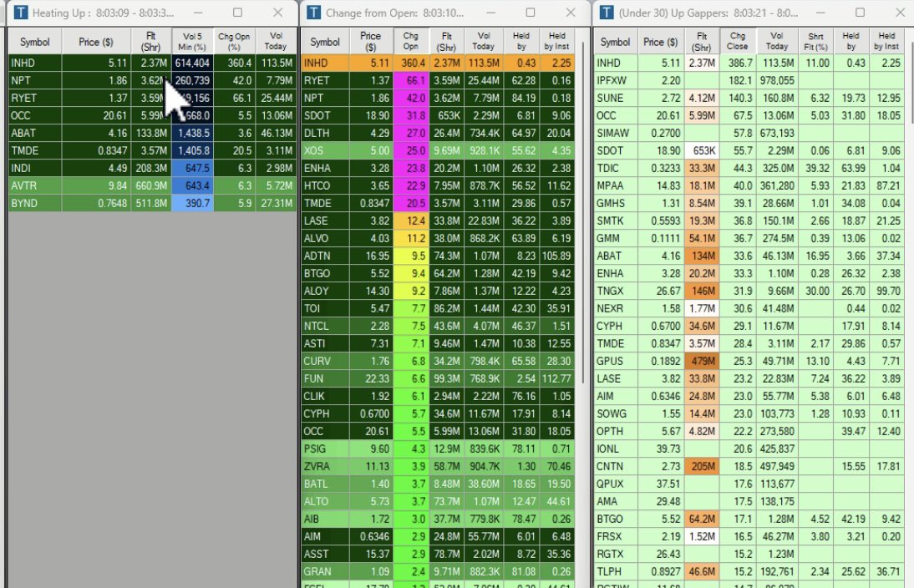914x588 pixels.
Task: Click Flt (Shr) header in Up Gappers window
Action: [701, 42]
